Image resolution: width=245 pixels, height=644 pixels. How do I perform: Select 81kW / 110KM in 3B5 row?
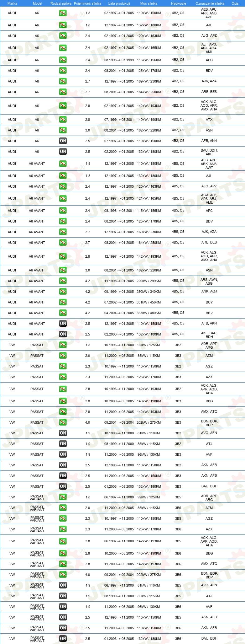149,585
